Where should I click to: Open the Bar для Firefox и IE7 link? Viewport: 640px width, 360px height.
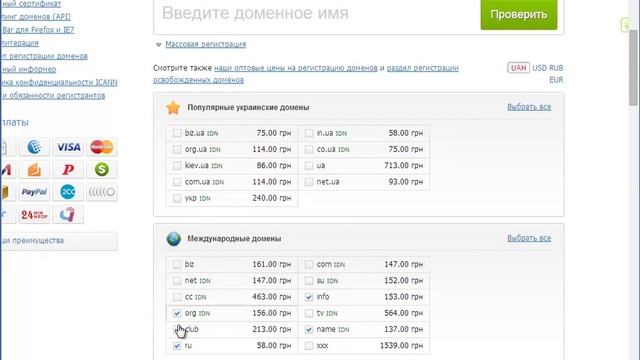38,30
